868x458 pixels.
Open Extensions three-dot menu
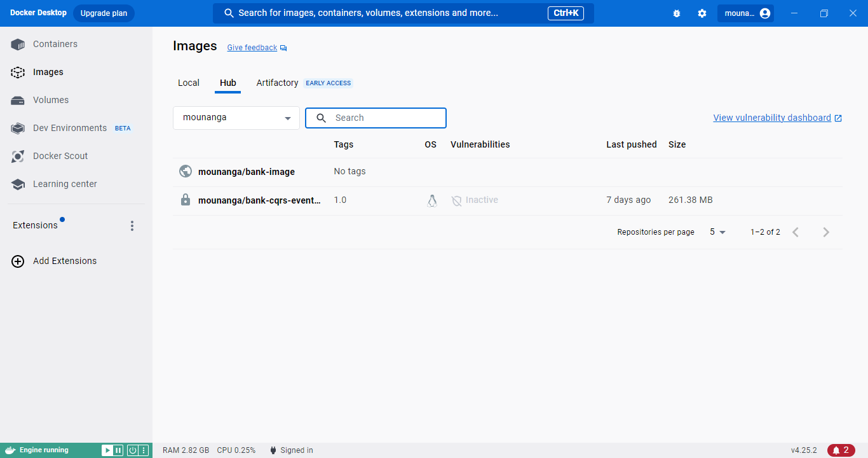coord(132,225)
